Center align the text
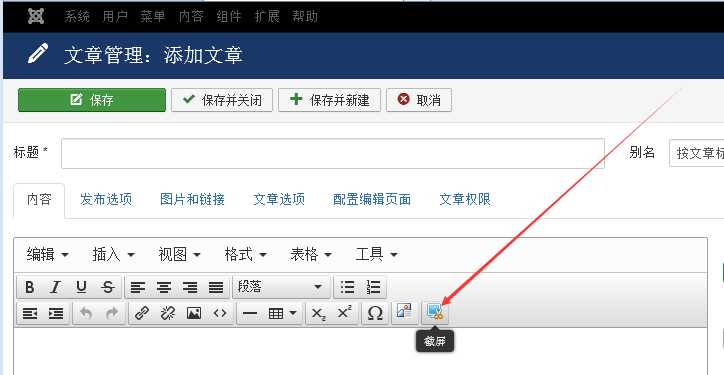This screenshot has width=724, height=375. click(x=164, y=287)
